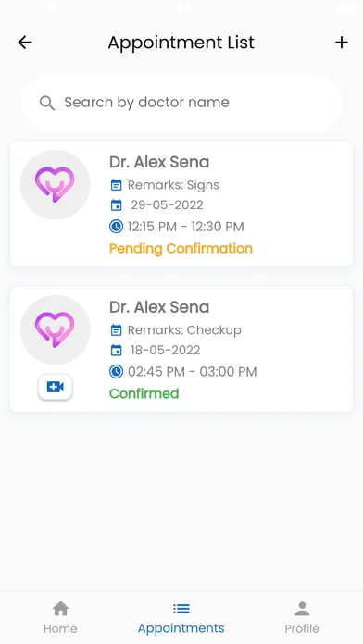Switch to the Home tab label

(x=60, y=628)
